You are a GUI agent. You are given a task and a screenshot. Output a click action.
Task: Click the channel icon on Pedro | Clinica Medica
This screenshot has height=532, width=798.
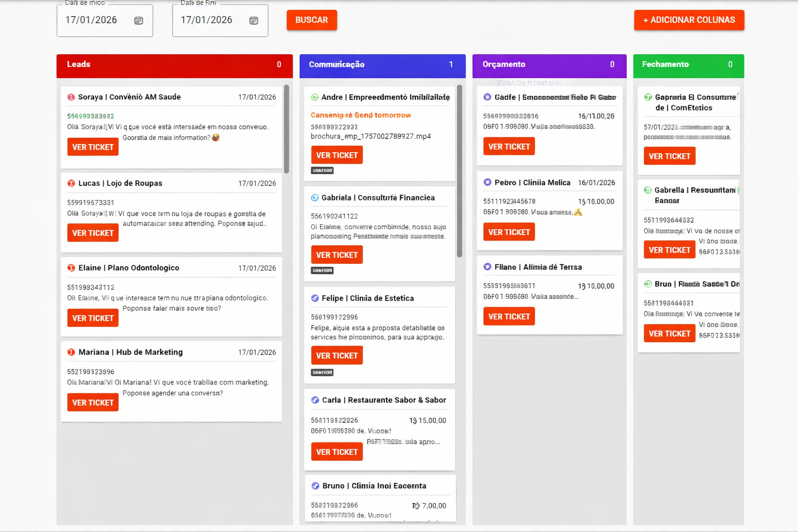coord(487,182)
